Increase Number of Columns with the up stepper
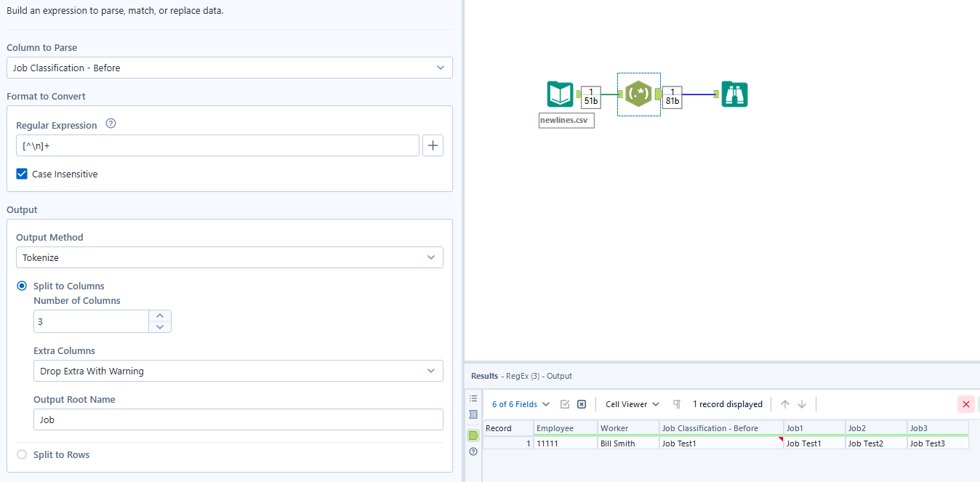The image size is (980, 482). point(159,316)
